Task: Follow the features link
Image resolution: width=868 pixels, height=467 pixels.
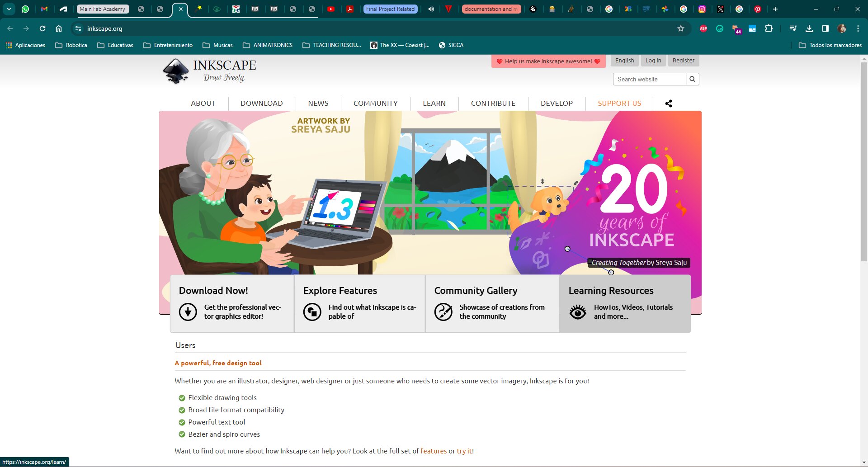Action: [434, 451]
